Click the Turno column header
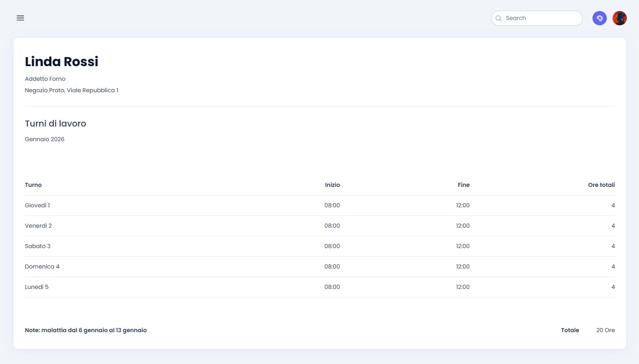The width and height of the screenshot is (639, 364). click(33, 185)
